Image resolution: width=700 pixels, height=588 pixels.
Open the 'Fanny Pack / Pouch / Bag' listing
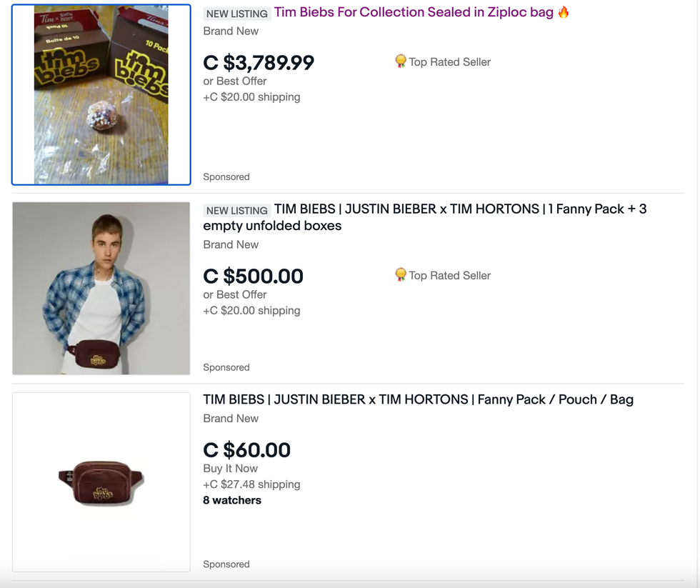(x=418, y=399)
